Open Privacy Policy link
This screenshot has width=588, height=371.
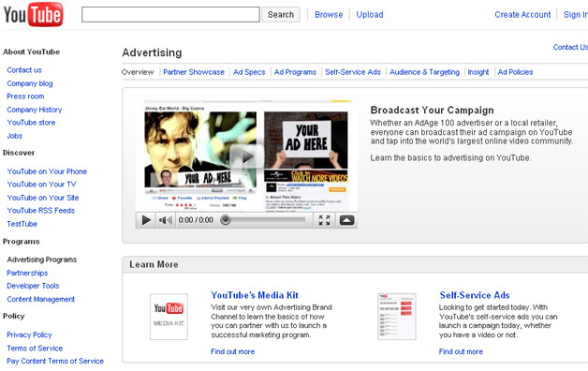29,334
